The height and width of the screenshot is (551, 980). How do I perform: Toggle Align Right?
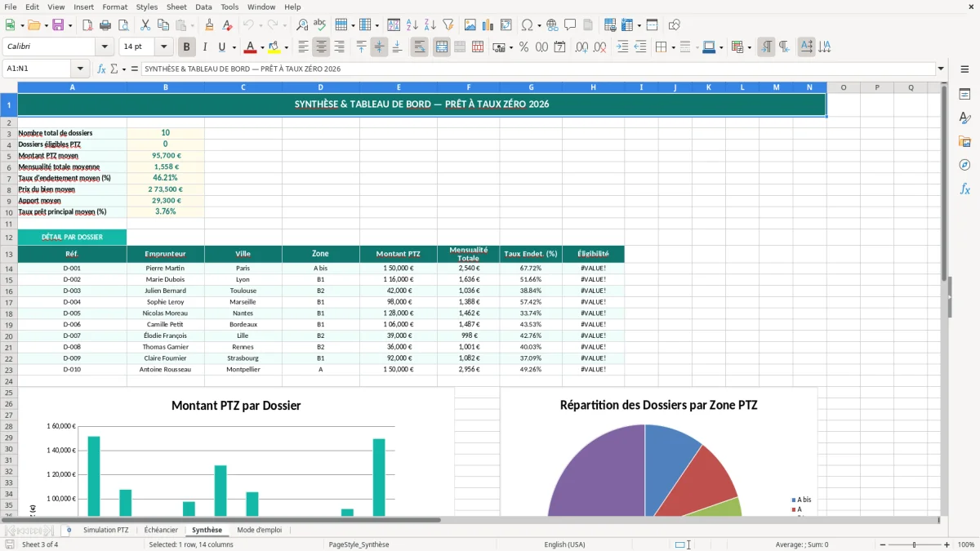[339, 47]
